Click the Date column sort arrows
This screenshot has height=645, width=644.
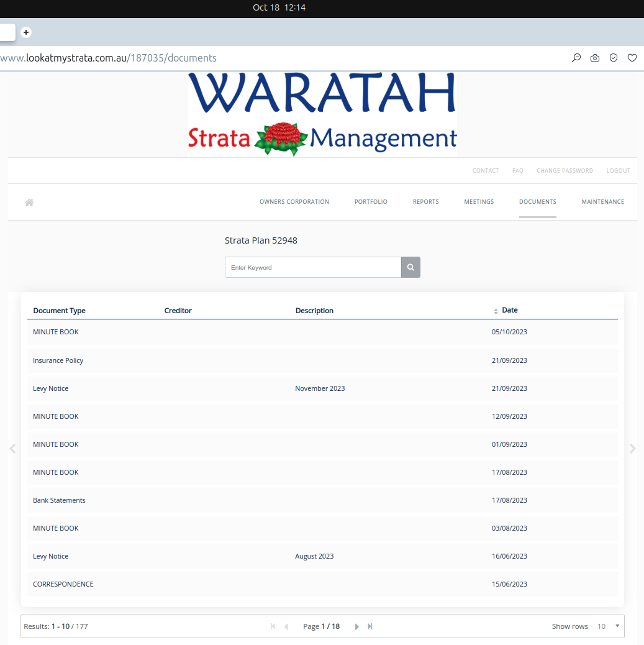coord(496,311)
